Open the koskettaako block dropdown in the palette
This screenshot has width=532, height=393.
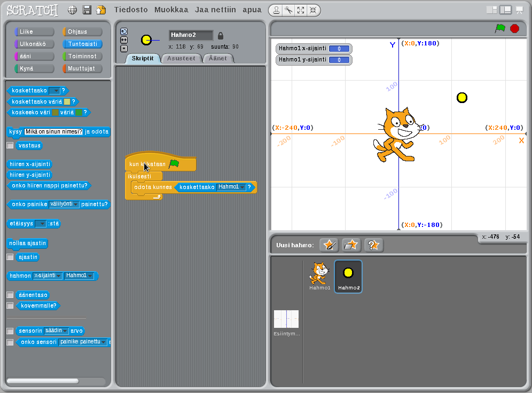pos(54,91)
